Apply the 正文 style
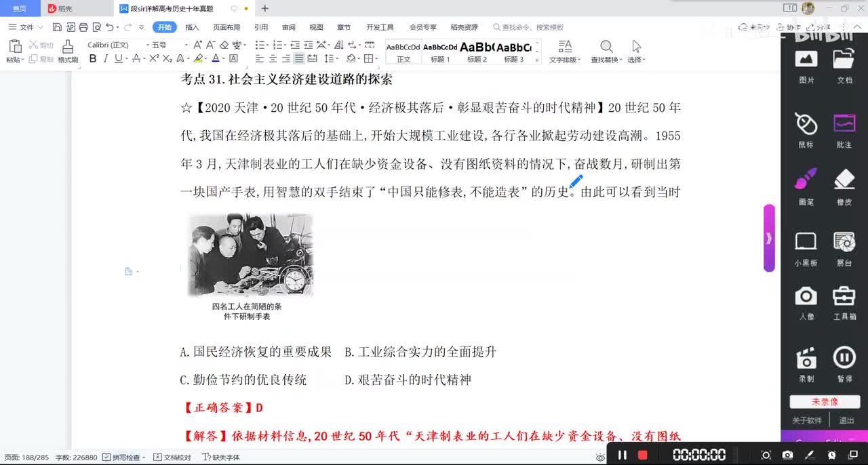Screen dimensions: 868x465 point(403,52)
